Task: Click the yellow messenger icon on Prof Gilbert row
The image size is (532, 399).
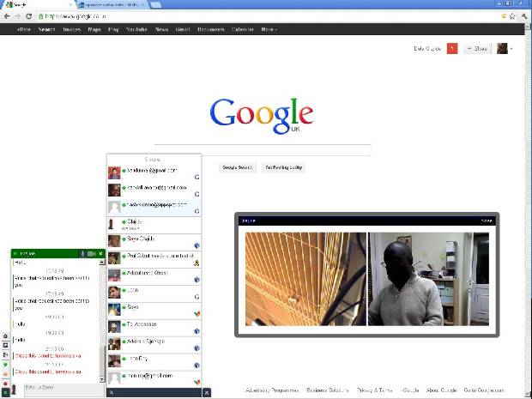Action: [196, 263]
